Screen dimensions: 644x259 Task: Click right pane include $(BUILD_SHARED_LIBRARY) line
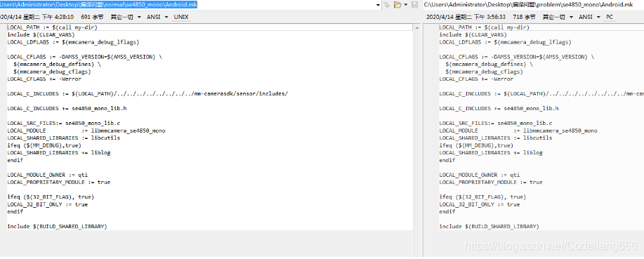pyautogui.click(x=489, y=227)
